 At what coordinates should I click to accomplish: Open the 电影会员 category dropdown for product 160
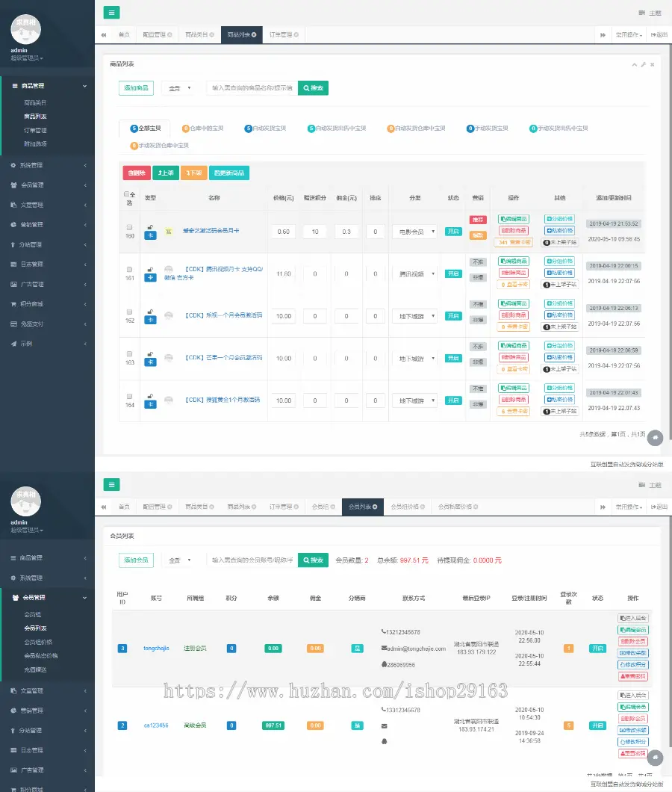point(415,232)
